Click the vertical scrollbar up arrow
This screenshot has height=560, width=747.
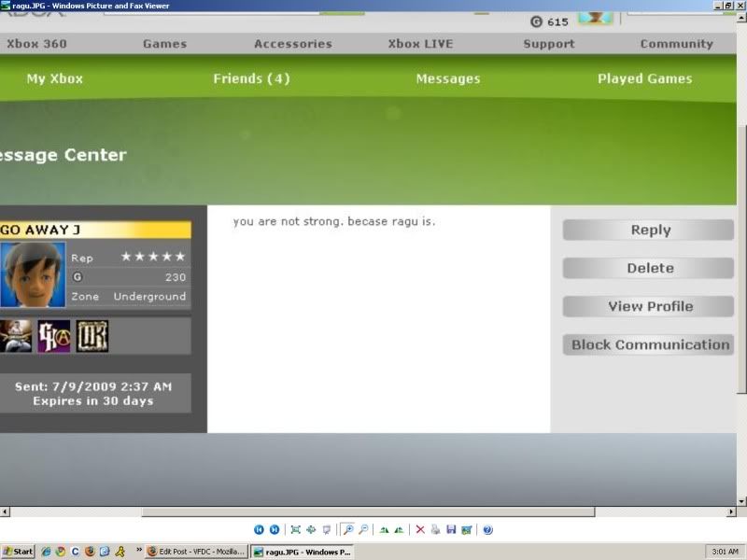click(741, 18)
